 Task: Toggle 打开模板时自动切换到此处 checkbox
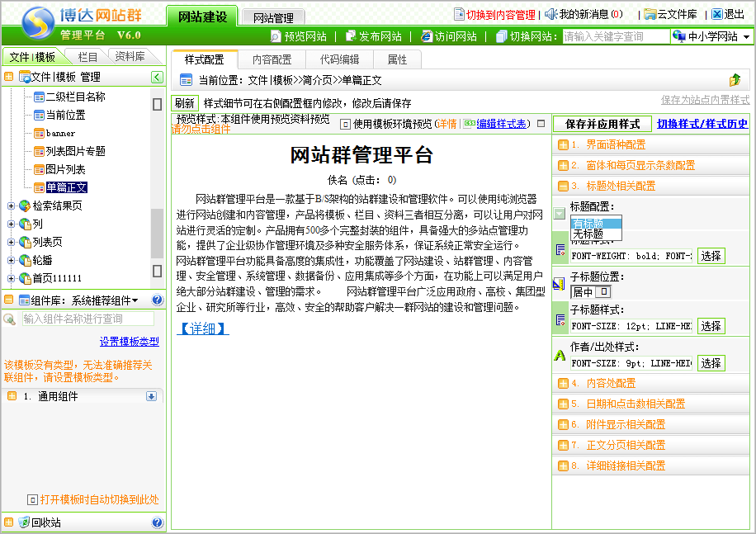33,499
